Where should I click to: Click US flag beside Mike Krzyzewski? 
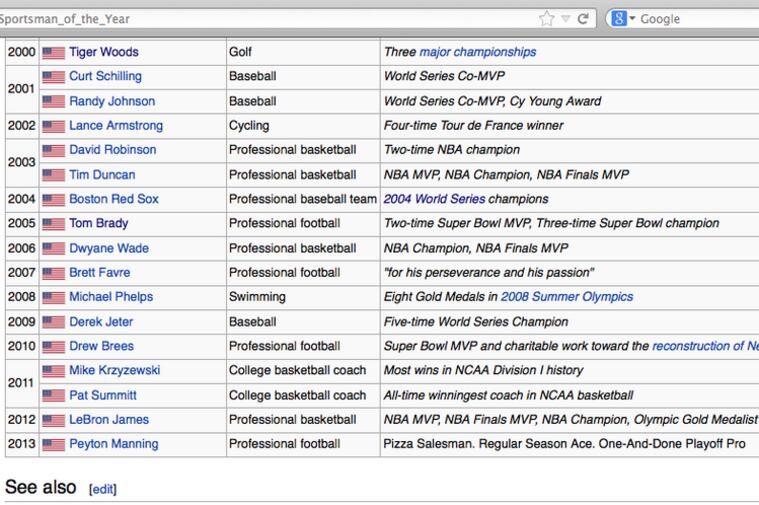point(53,371)
